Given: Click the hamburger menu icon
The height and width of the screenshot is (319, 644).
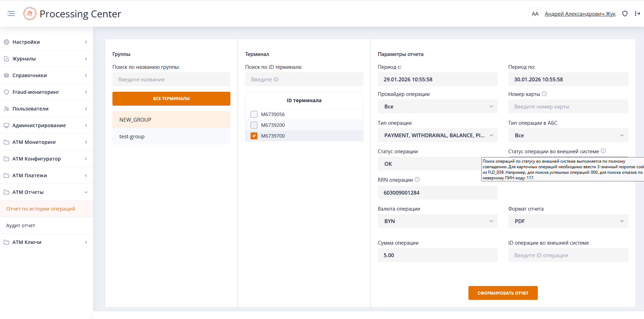Looking at the screenshot, I should tap(11, 14).
